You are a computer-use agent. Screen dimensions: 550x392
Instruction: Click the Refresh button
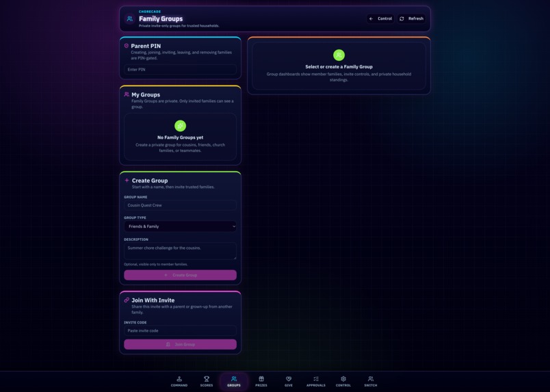[411, 18]
